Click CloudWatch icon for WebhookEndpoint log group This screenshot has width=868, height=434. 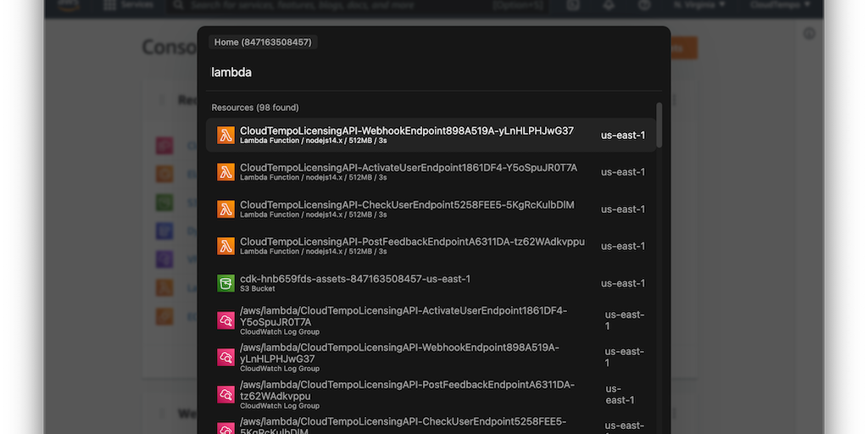coord(225,357)
